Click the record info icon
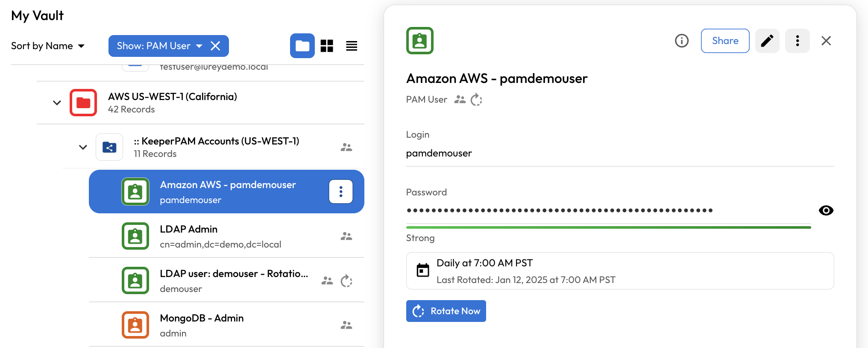868x348 pixels. (x=682, y=41)
